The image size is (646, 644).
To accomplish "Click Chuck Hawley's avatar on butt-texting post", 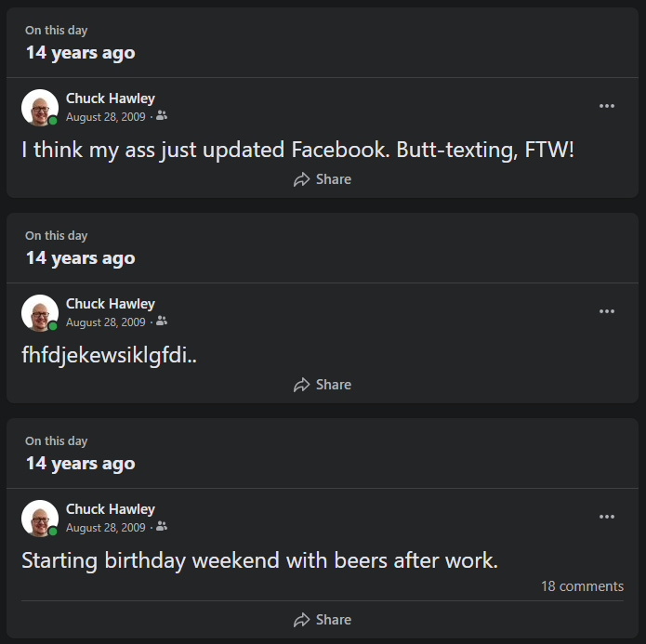I will [x=40, y=108].
